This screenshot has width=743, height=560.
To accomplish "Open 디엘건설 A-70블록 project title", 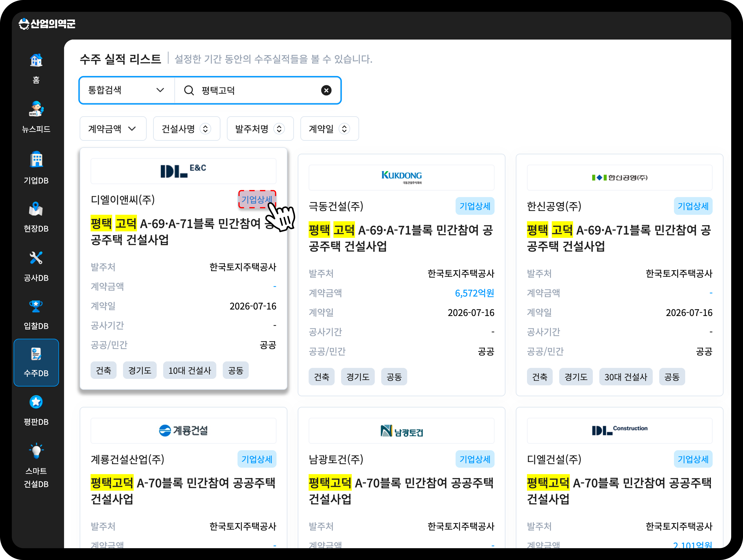I will (619, 491).
